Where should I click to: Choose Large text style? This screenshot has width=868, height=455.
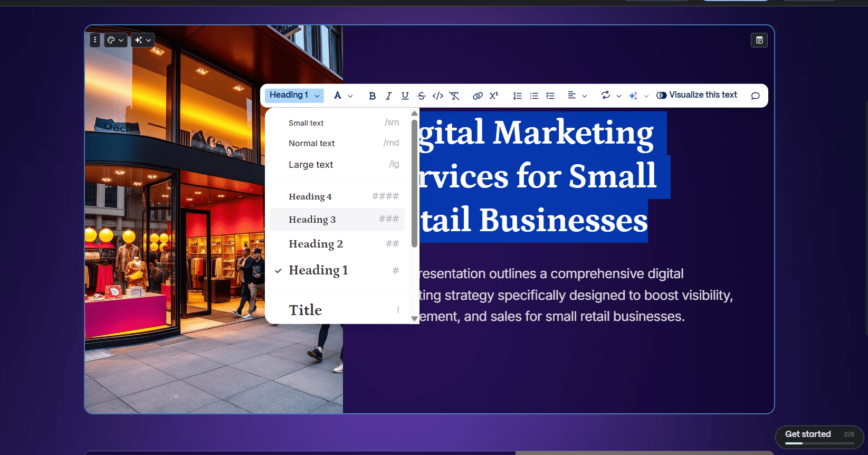(337, 165)
